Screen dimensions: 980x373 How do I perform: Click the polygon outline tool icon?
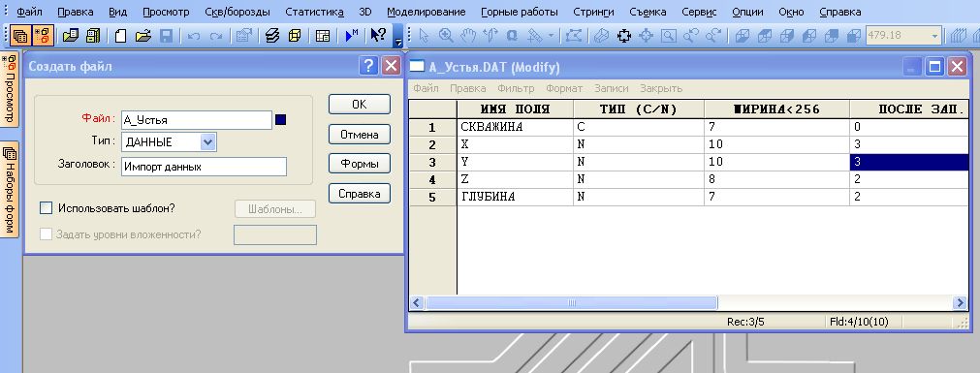[573, 36]
